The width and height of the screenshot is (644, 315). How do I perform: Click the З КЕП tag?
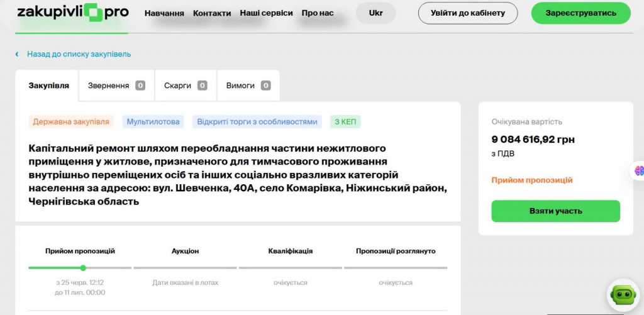coord(345,122)
